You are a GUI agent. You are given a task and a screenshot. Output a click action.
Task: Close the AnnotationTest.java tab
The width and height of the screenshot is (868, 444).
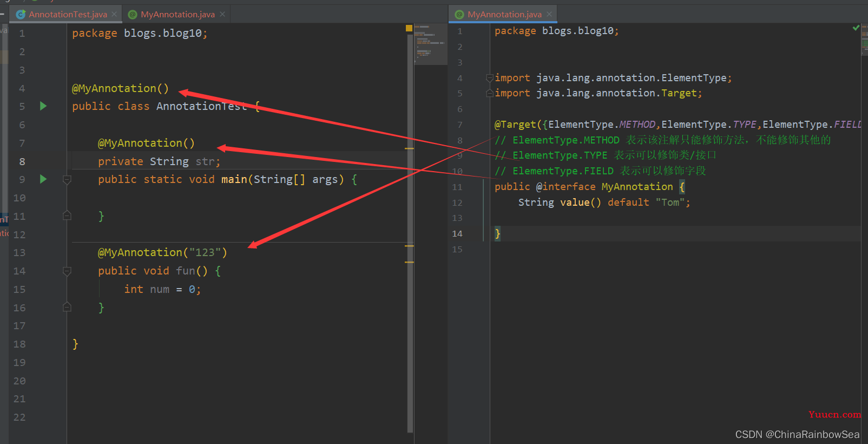tap(114, 14)
